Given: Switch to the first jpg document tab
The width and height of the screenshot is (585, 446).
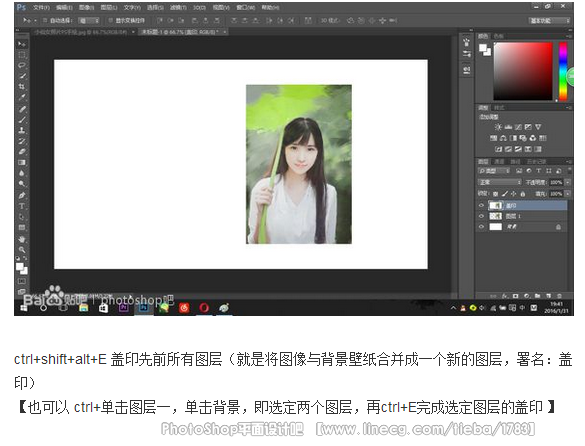Looking at the screenshot, I should coord(84,32).
